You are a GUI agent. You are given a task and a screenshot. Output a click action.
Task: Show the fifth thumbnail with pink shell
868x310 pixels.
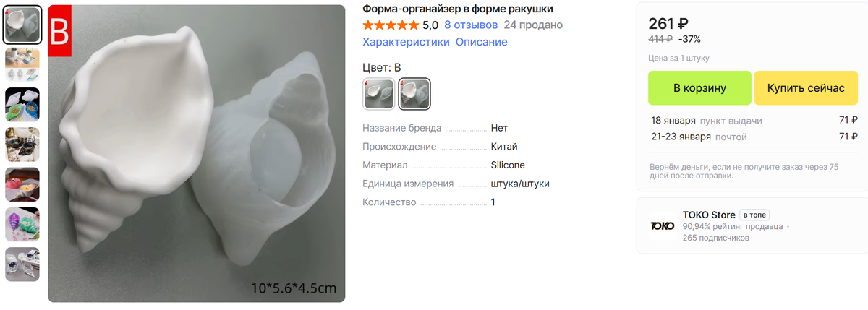(22, 185)
